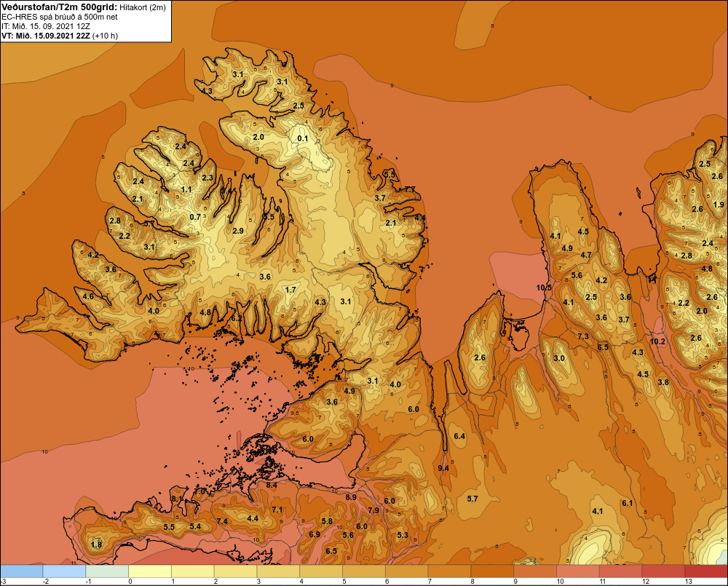This screenshot has height=586, width=728.
Task: Click the initial time line 'IT: Mið. 15. 09. 2021 12Z'
Action: coord(45,26)
